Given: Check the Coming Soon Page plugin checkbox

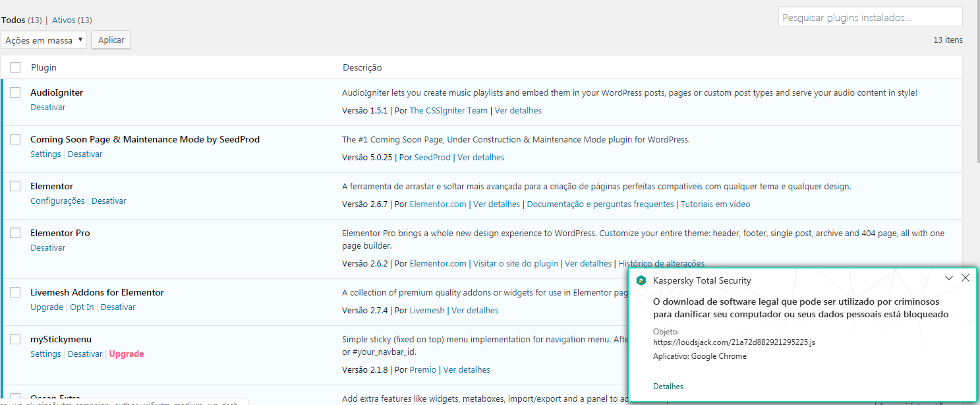Looking at the screenshot, I should 15,139.
